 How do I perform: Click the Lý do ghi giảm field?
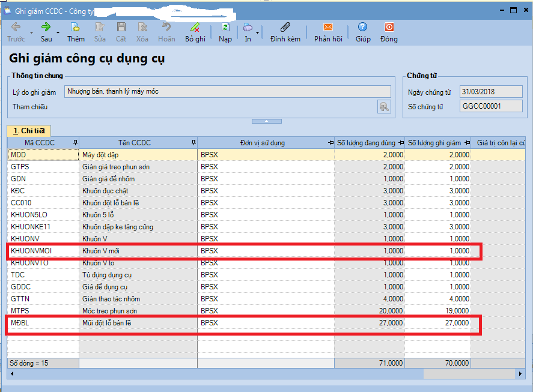coord(227,91)
